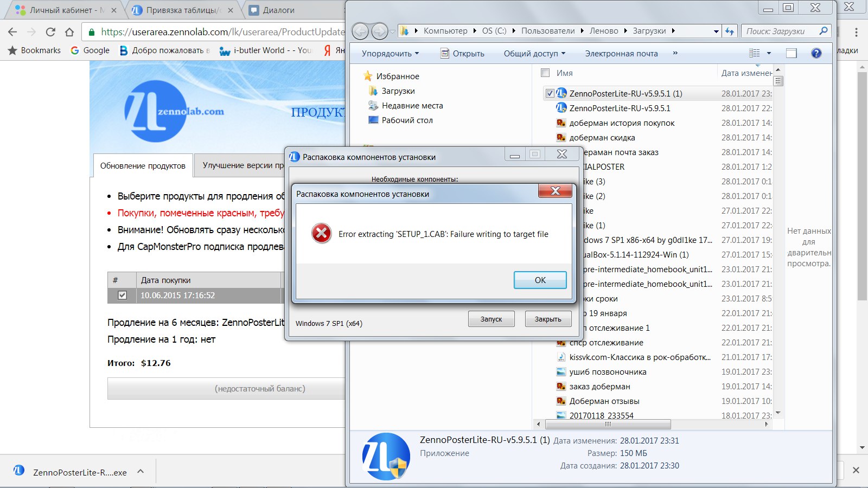
Task: Open Chrome's three-dot menu
Action: click(x=857, y=32)
